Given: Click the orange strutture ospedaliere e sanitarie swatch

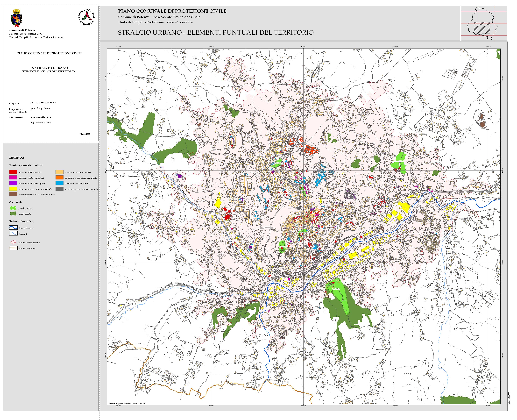Looking at the screenshot, I should coord(59,178).
